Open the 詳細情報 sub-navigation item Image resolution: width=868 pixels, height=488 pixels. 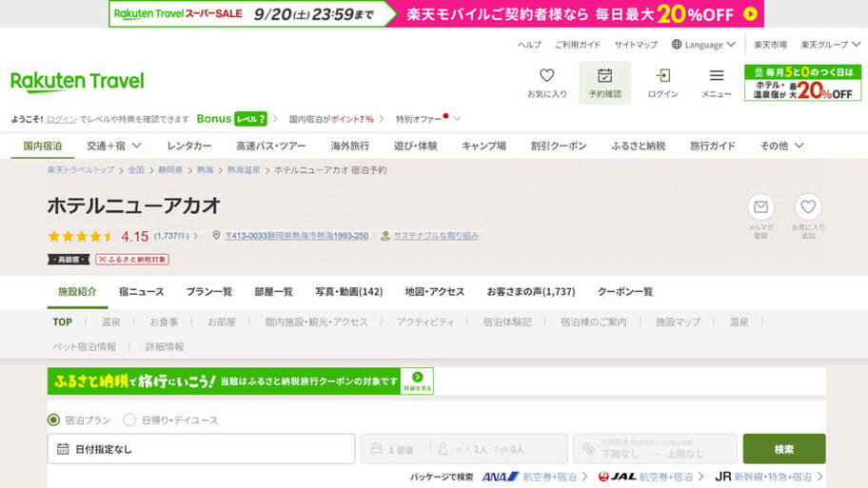click(x=165, y=347)
